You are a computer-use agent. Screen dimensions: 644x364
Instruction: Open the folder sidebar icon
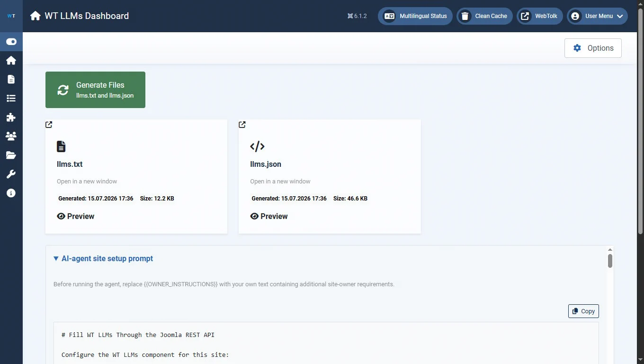point(11,155)
